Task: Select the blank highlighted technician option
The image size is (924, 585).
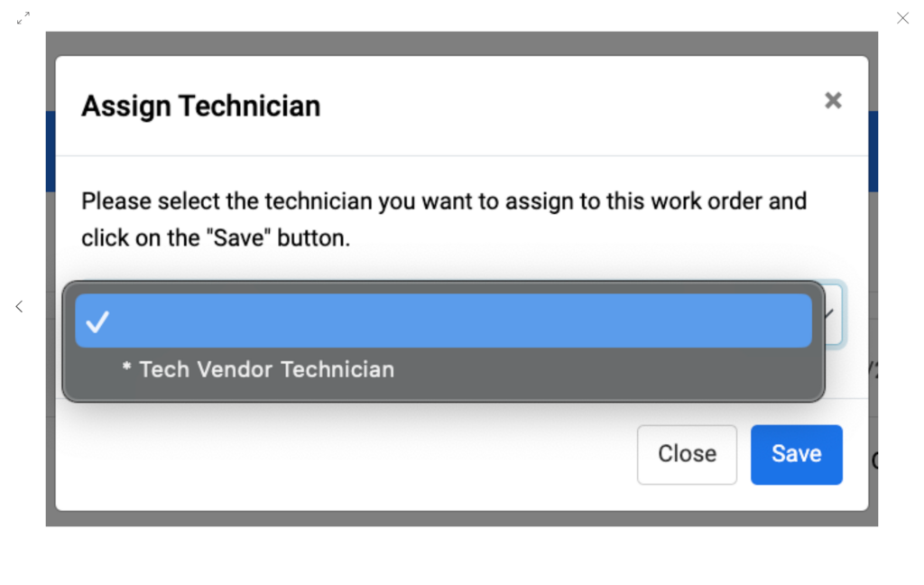Action: (443, 320)
